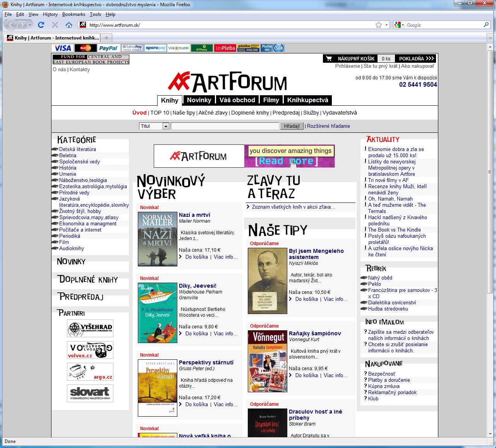Click the shopping cart icon
This screenshot has height=448, width=496.
pos(329,58)
